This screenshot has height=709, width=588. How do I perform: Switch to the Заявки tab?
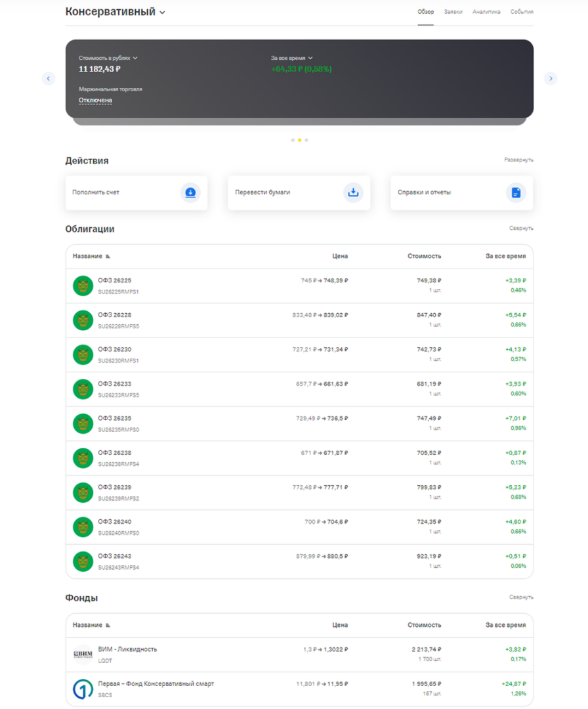coord(453,12)
